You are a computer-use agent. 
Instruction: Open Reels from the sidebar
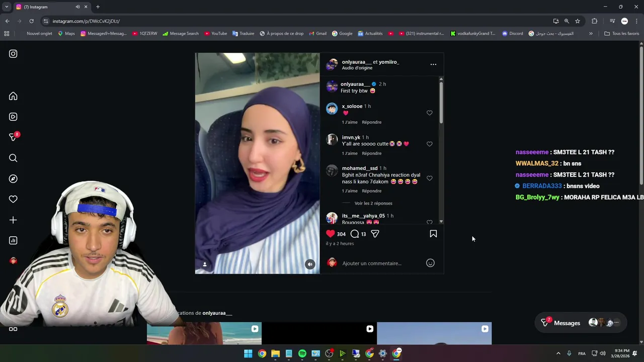tap(13, 117)
